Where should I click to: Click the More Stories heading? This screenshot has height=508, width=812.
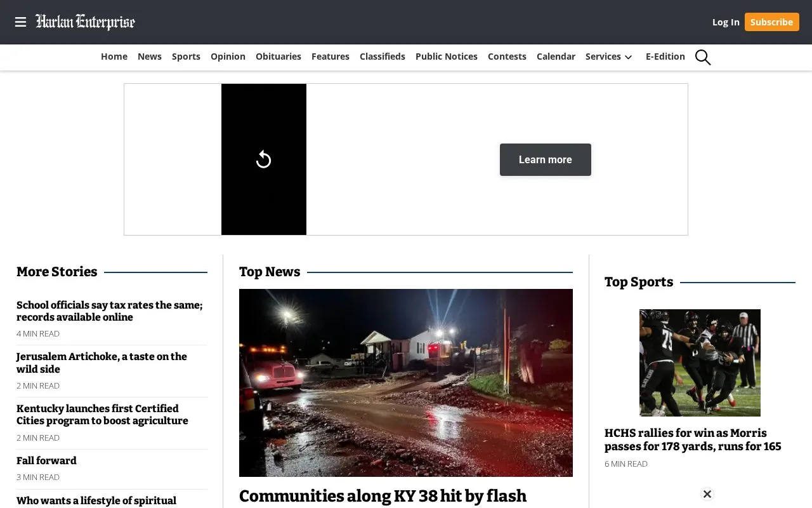point(57,272)
